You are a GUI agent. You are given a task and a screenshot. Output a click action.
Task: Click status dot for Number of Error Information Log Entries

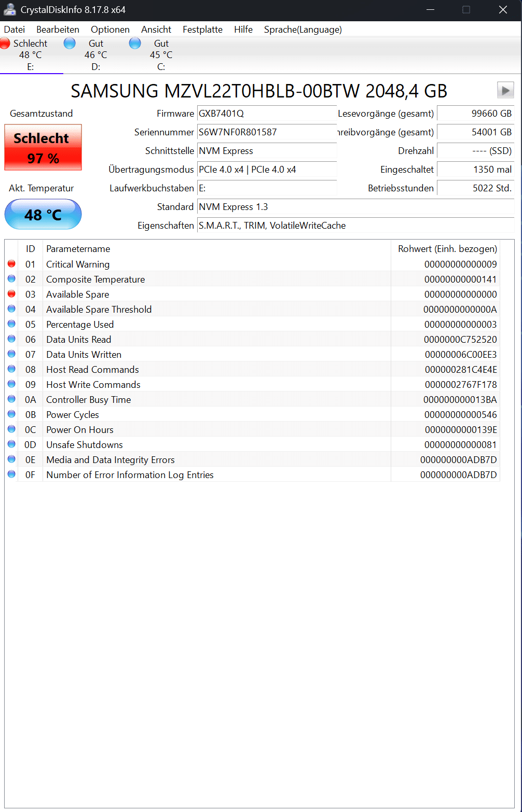coord(11,474)
